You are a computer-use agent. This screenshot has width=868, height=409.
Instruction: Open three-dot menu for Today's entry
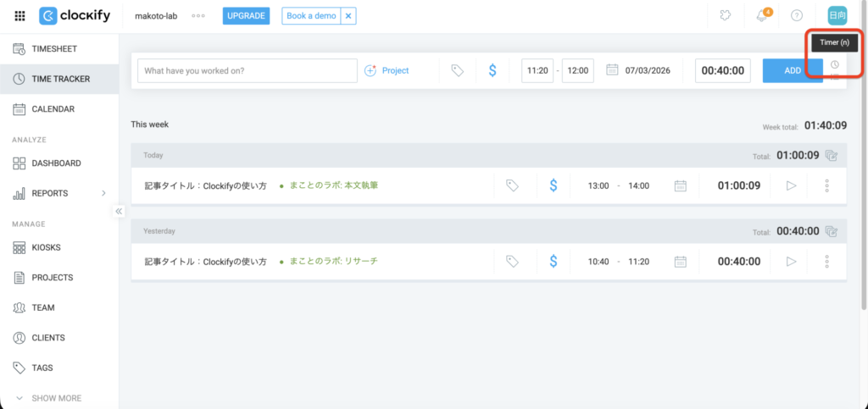tap(826, 185)
